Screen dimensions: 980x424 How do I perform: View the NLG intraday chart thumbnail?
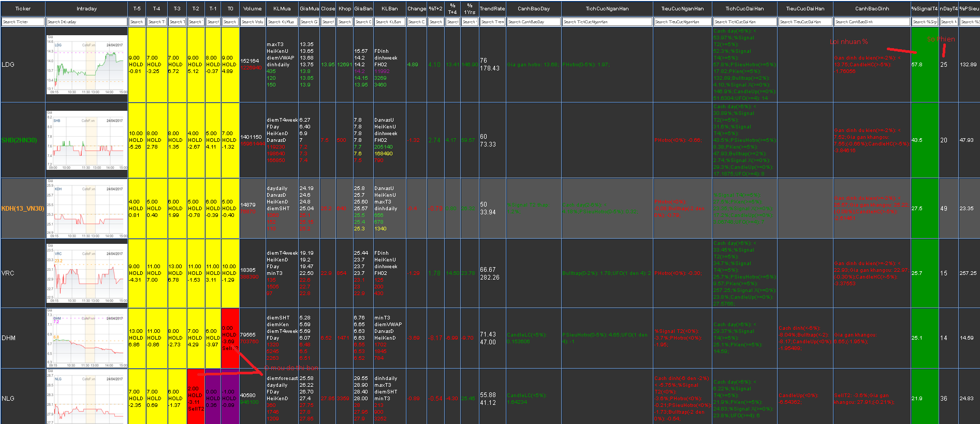pyautogui.click(x=86, y=398)
